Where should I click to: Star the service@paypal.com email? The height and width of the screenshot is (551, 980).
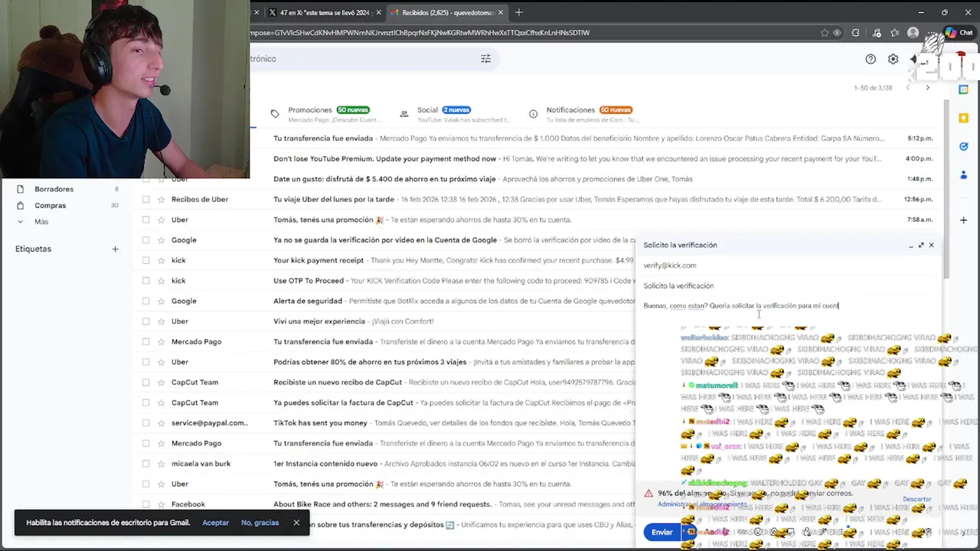click(162, 423)
